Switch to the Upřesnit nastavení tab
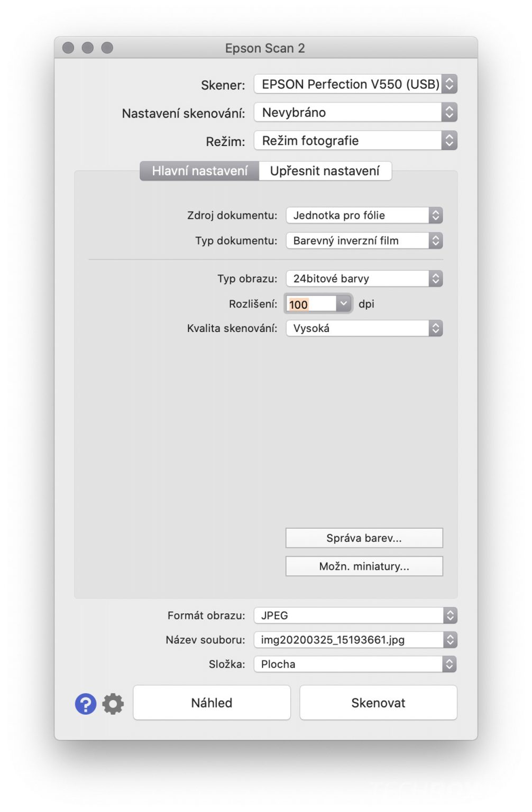This screenshot has height=812, width=532. [x=325, y=171]
